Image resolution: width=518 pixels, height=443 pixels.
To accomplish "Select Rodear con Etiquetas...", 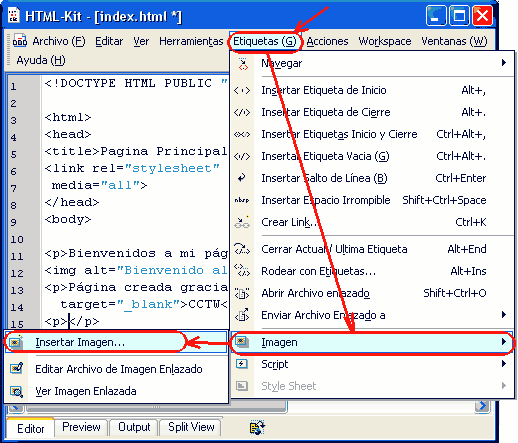I will coord(373,271).
